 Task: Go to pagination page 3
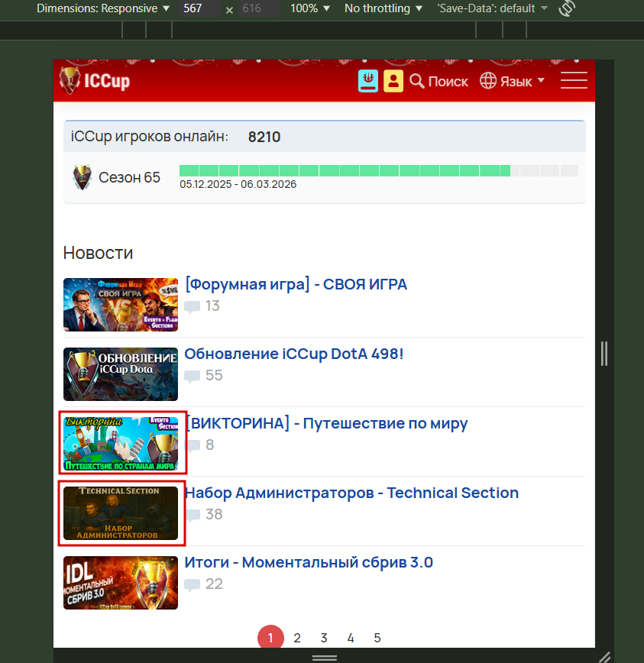click(324, 638)
